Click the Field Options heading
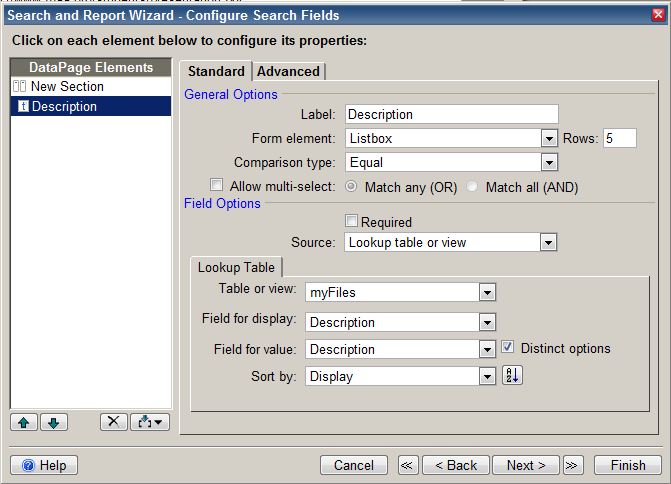Image resolution: width=671 pixels, height=484 pixels. (222, 203)
